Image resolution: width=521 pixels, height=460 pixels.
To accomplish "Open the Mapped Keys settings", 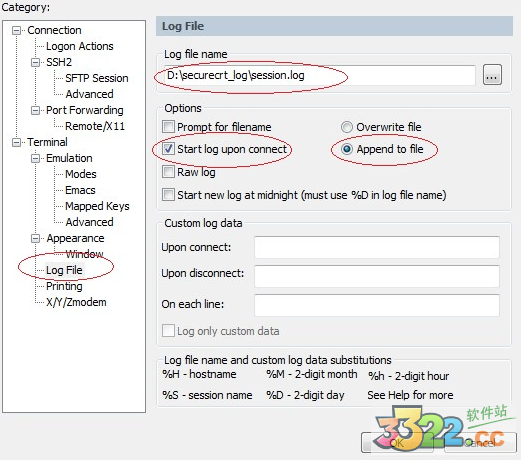I will point(97,206).
